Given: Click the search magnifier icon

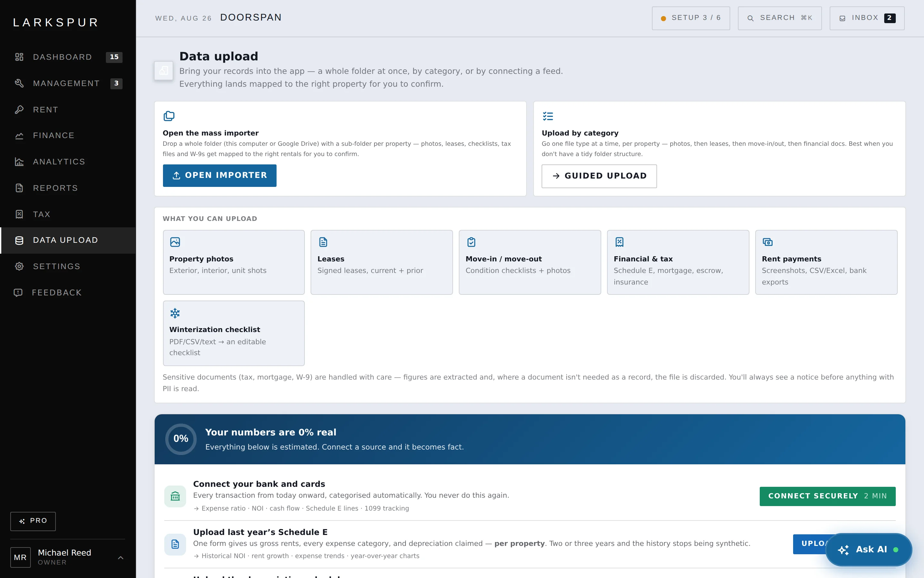Looking at the screenshot, I should [x=750, y=18].
